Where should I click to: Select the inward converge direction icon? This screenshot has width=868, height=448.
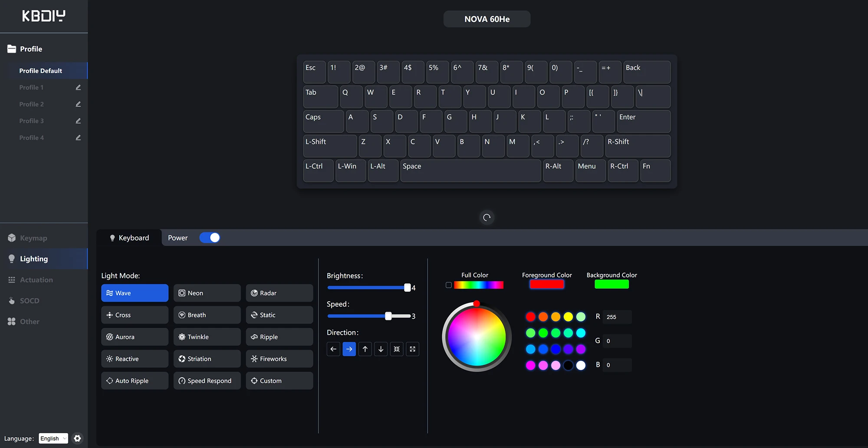click(x=397, y=349)
